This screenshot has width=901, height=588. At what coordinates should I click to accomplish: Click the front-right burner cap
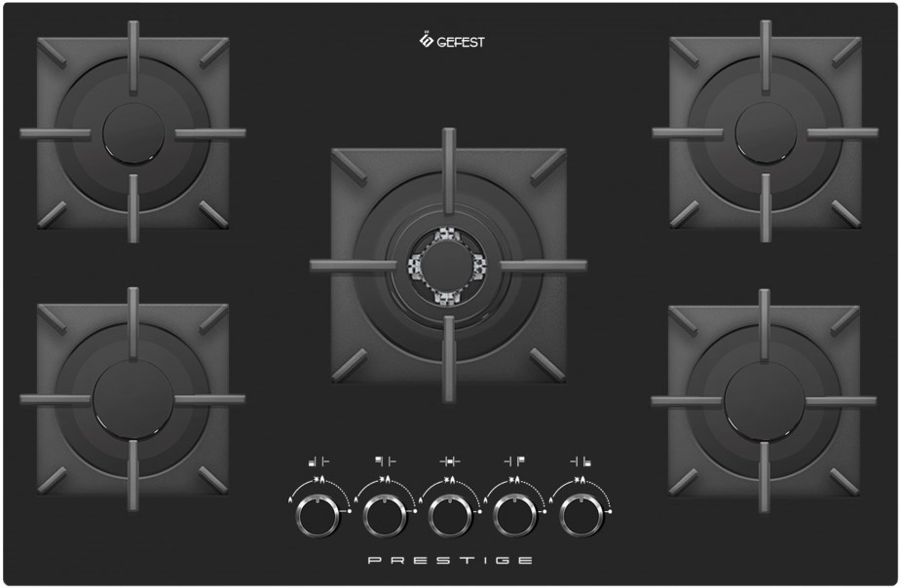click(x=765, y=401)
